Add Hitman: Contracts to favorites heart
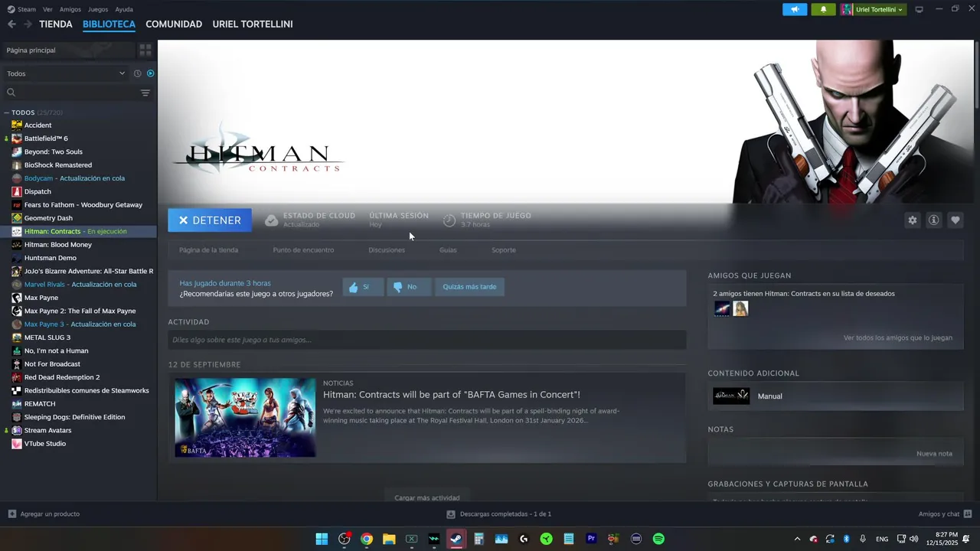This screenshot has width=980, height=551. [955, 220]
